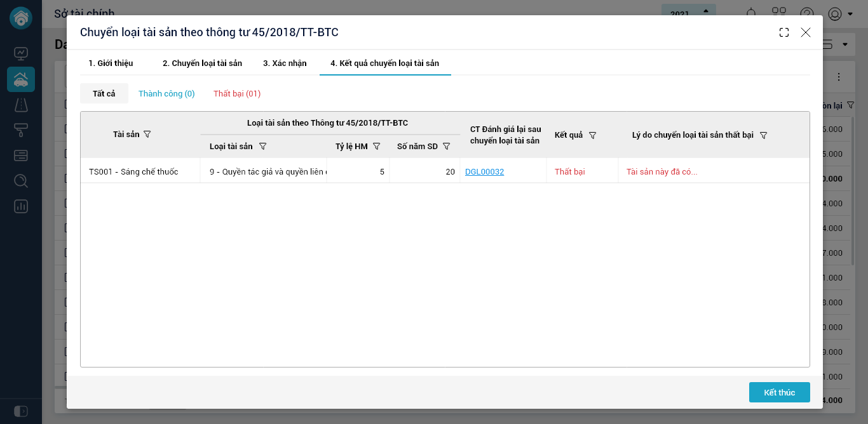This screenshot has width=868, height=424.
Task: Open the bar chart report icon in sidebar
Action: coord(21,206)
